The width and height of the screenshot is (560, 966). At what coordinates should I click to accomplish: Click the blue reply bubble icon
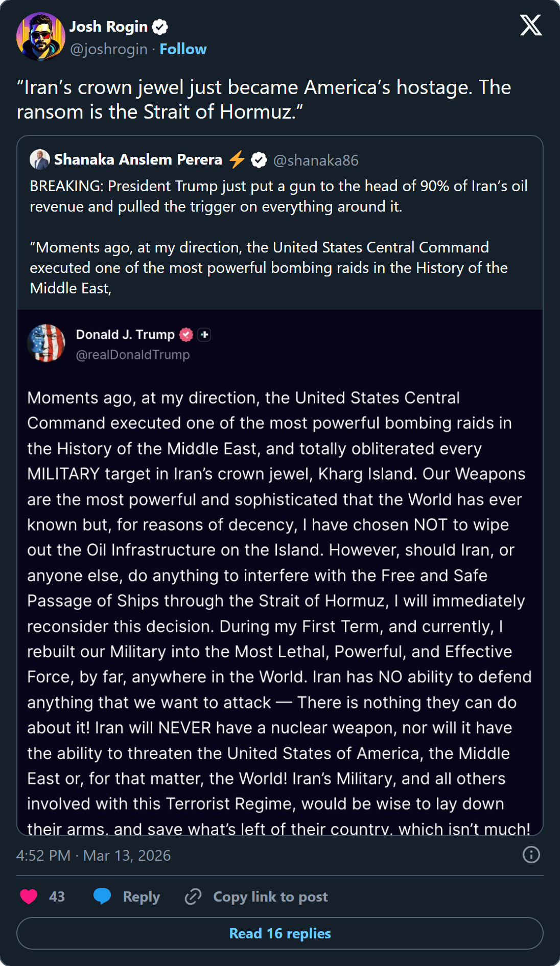coord(102,896)
